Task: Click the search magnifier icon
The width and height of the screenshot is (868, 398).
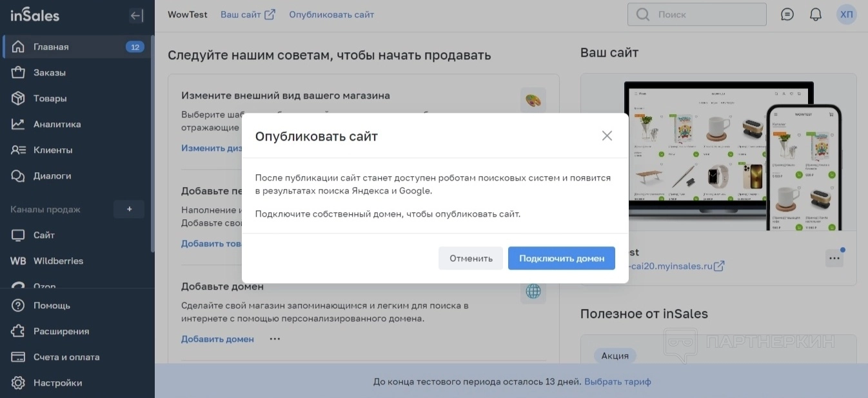Action: click(x=642, y=14)
